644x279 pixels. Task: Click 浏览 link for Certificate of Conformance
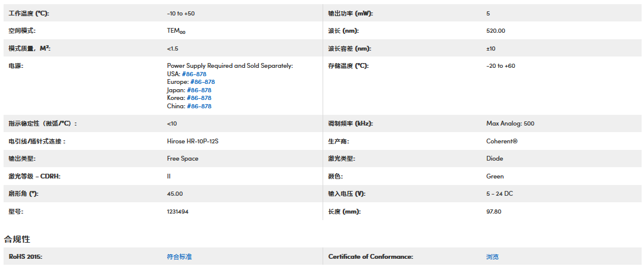coord(492,257)
